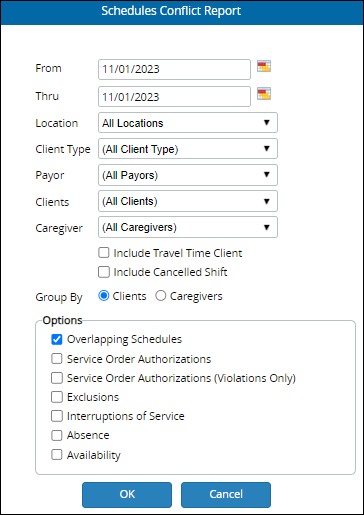Click the OK button
Viewport: 364px width, 515px height.
pyautogui.click(x=127, y=495)
